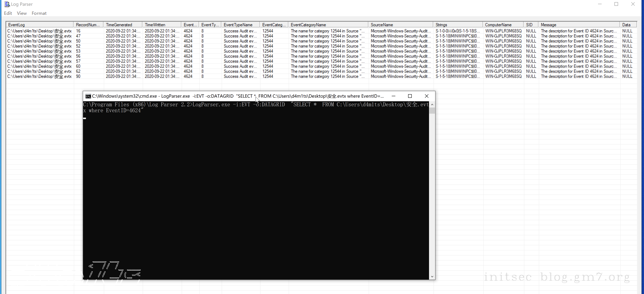Click the Log Parser app icon in title bar
This screenshot has height=294, width=644.
[x=7, y=4]
